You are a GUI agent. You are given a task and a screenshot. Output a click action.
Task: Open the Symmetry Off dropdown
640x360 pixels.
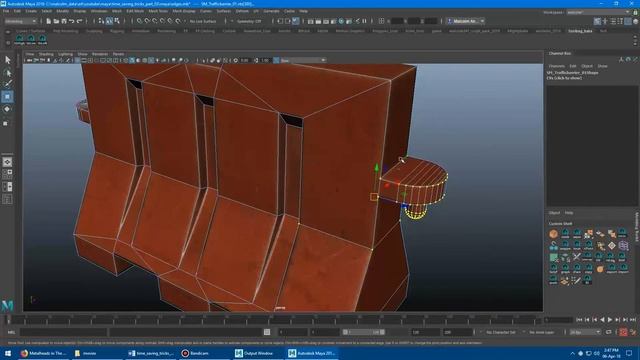point(248,21)
